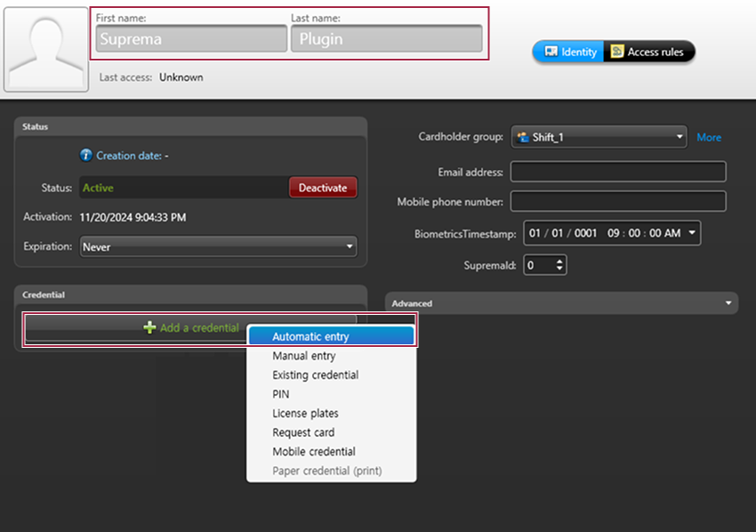Select Existing credential menu item
Viewport: 756px width, 532px height.
pyautogui.click(x=315, y=375)
